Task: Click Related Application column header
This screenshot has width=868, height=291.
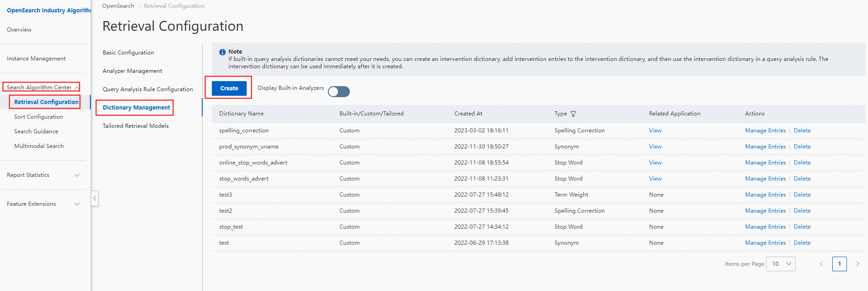Action: point(674,114)
